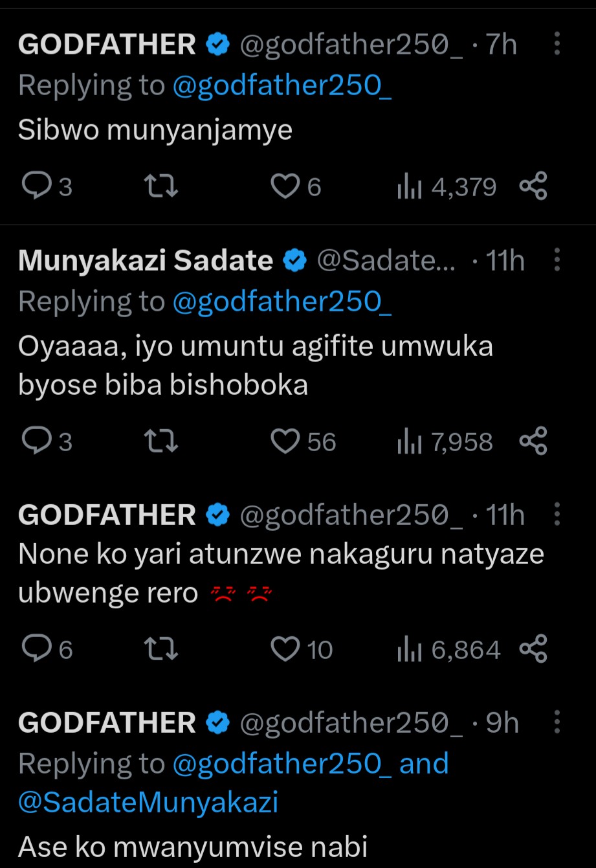Open more options for 7h GODFATHER tweet
The height and width of the screenshot is (868, 596).
pyautogui.click(x=557, y=45)
